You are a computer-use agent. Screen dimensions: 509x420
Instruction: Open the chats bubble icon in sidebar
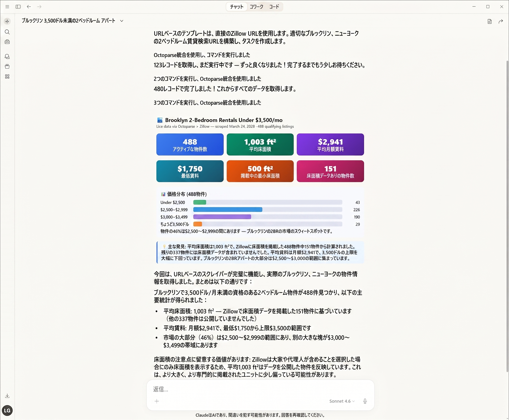7,57
